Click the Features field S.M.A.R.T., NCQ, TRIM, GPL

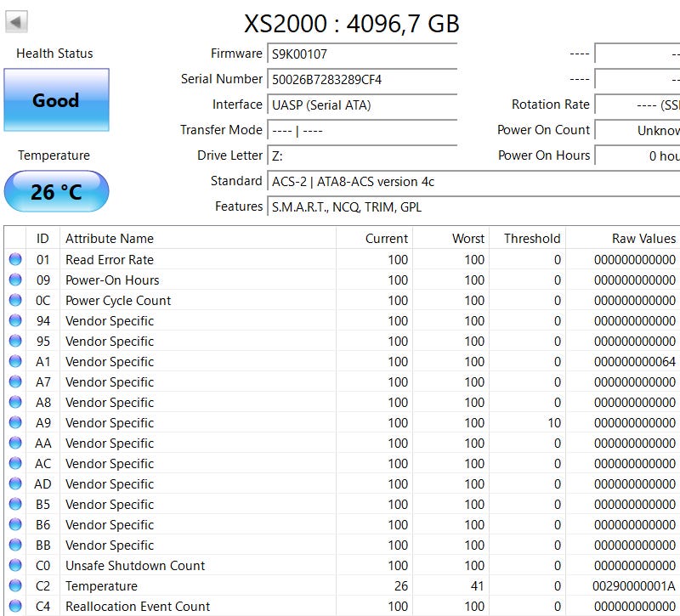click(473, 207)
